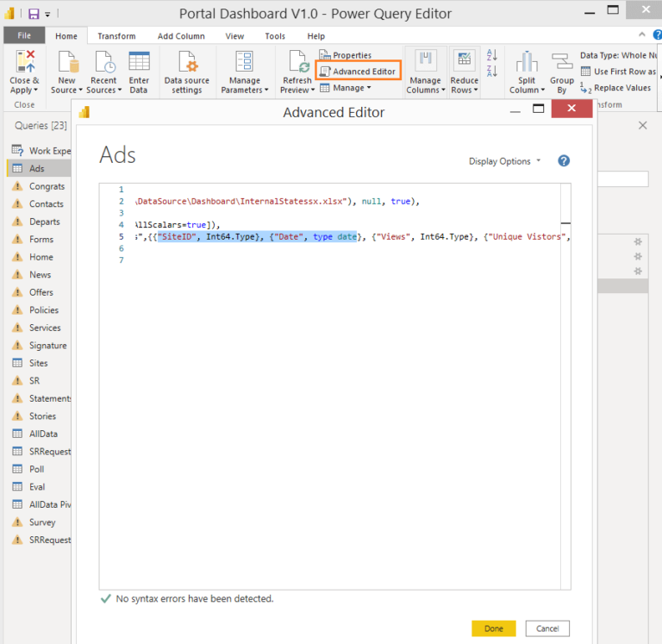Screen dimensions: 662x644
Task: Open query Properties
Action: point(346,55)
